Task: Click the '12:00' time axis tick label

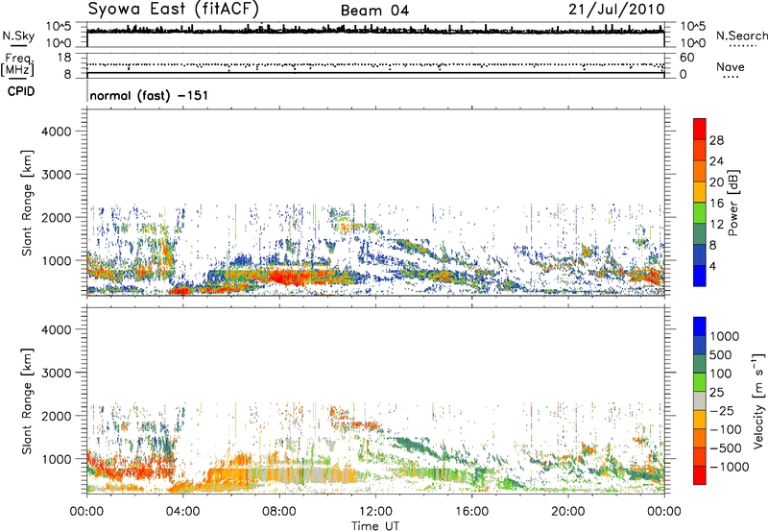Action: [x=375, y=512]
